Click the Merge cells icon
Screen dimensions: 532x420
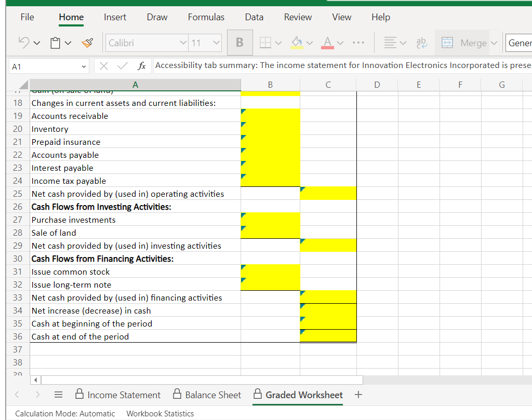[x=447, y=42]
